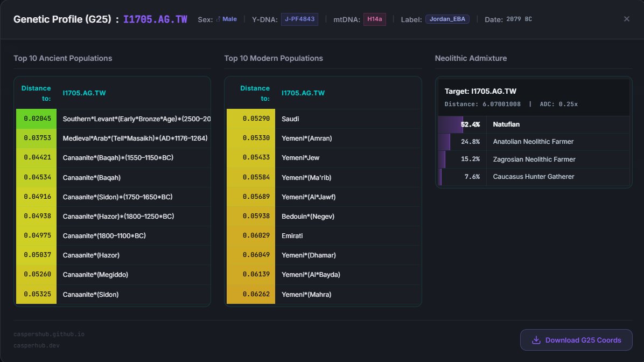The height and width of the screenshot is (362, 644).
Task: Click the Download G25 Coords button
Action: (576, 340)
